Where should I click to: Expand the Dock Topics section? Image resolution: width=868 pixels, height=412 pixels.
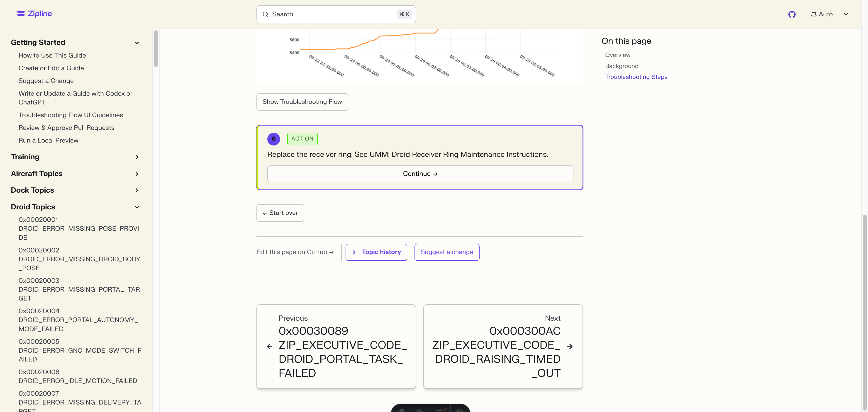(x=137, y=190)
